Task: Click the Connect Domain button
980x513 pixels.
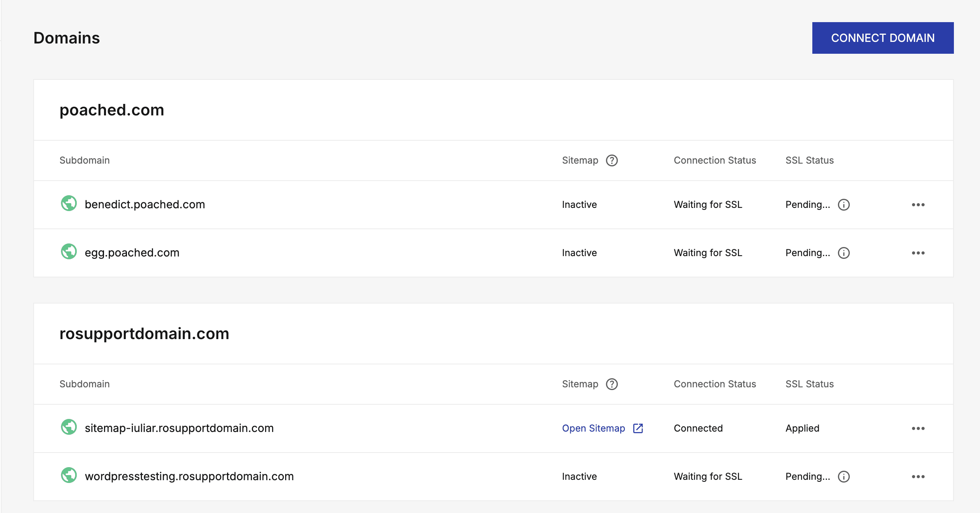Action: click(x=882, y=38)
